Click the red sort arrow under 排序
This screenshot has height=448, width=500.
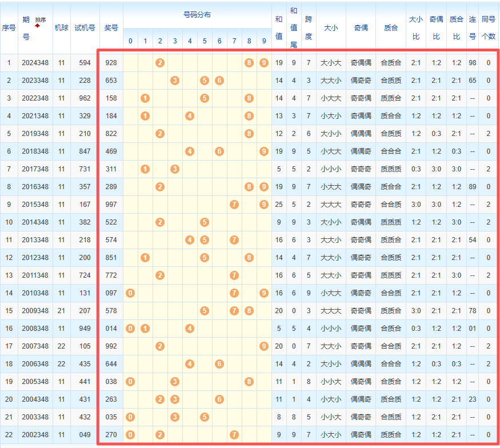pyautogui.click(x=38, y=26)
